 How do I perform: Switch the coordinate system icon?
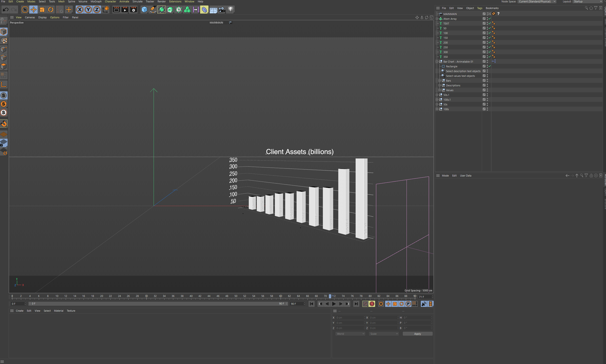105,10
